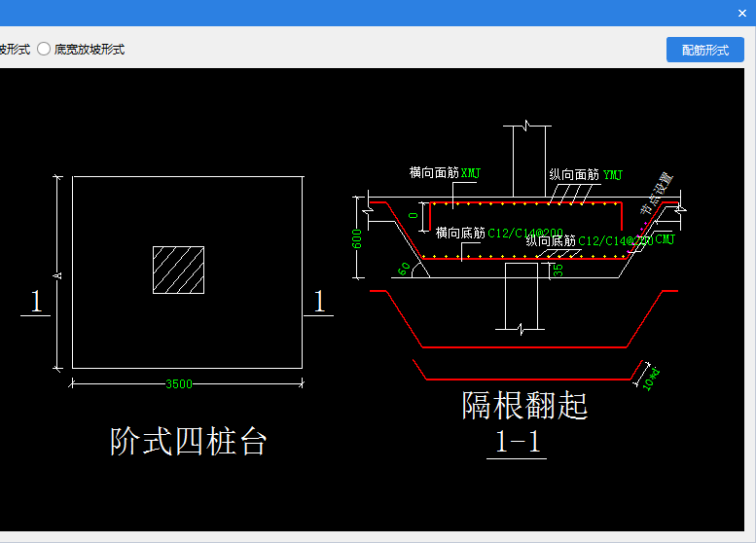Edit the 10*d hook length value
This screenshot has width=756, height=543.
pos(650,379)
